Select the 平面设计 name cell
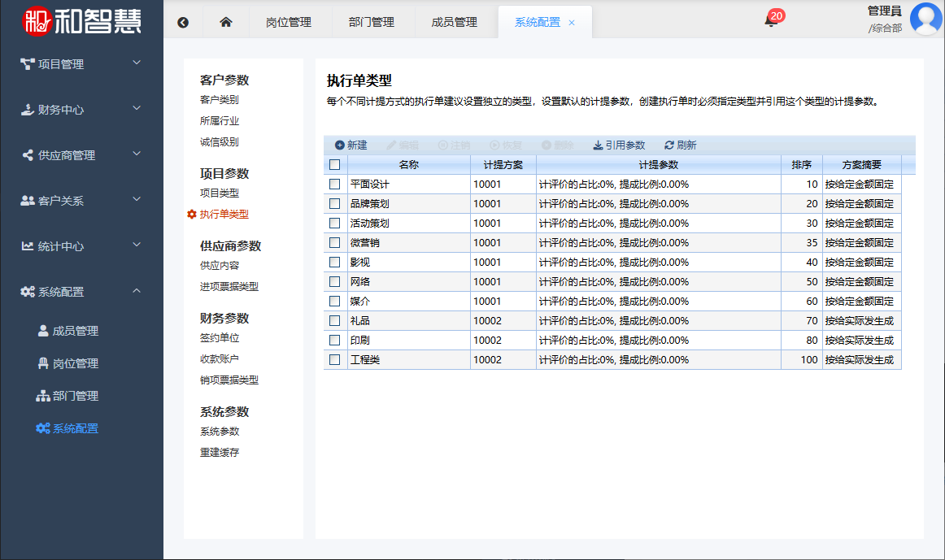The height and width of the screenshot is (560, 945). pos(408,184)
